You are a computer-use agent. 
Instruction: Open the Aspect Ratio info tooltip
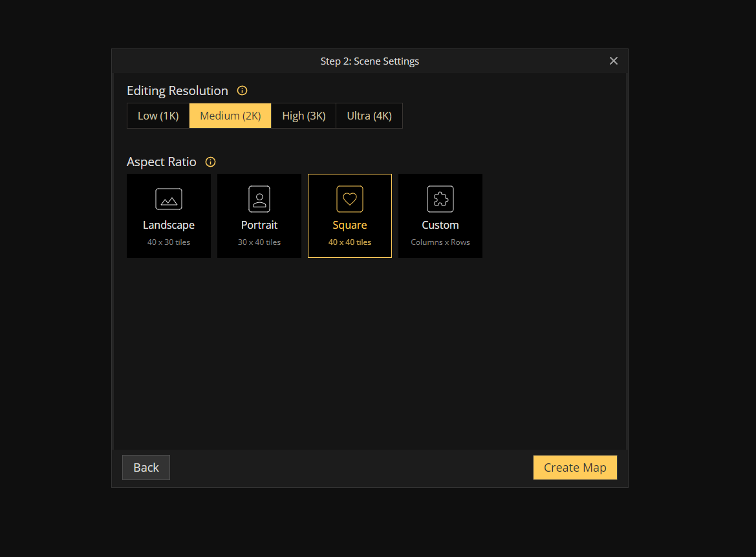[x=210, y=162]
